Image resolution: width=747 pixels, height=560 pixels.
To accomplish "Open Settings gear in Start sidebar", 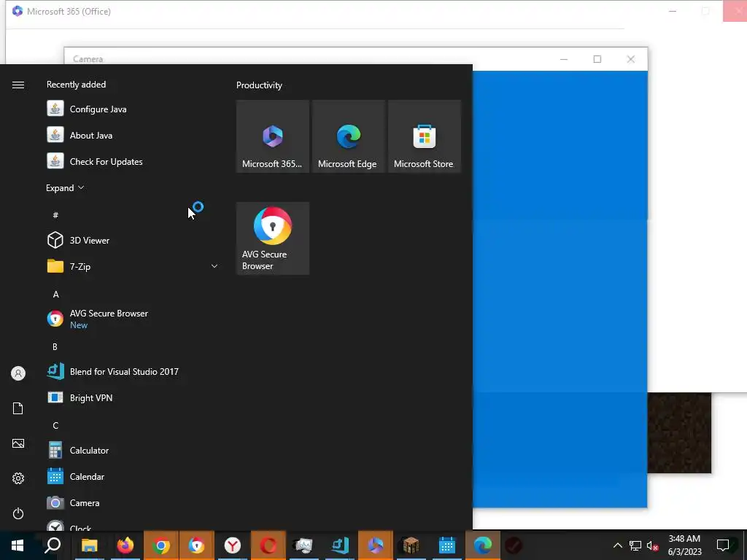I will coord(18,478).
